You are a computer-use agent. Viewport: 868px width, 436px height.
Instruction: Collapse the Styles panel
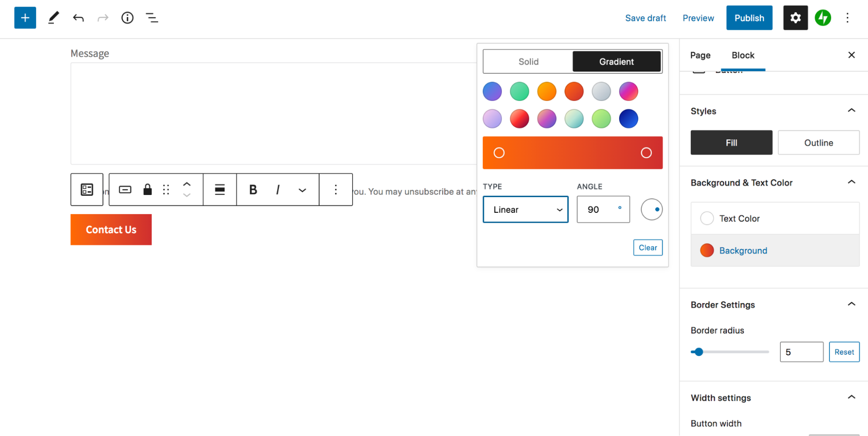point(851,111)
